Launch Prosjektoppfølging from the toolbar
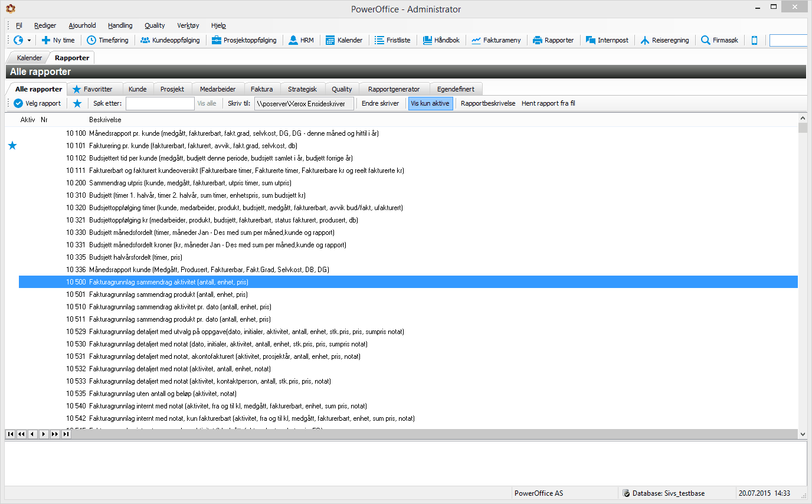Image resolution: width=812 pixels, height=504 pixels. point(244,40)
